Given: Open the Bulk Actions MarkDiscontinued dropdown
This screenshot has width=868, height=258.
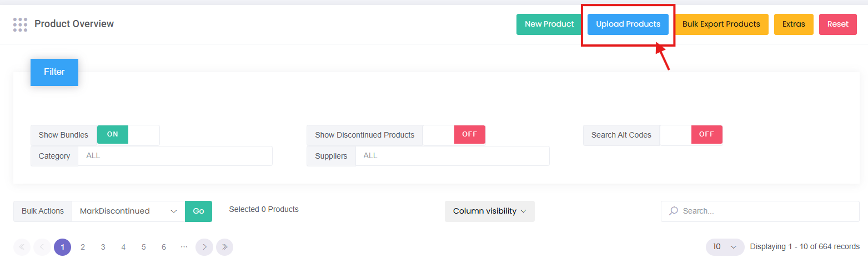Looking at the screenshot, I should [x=128, y=211].
